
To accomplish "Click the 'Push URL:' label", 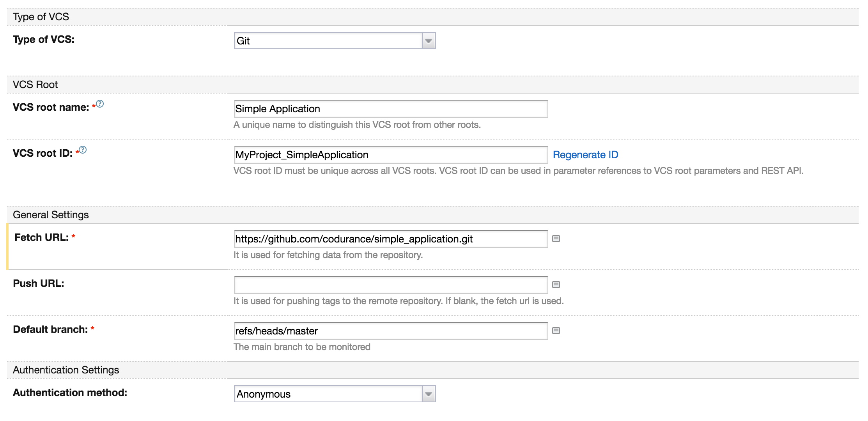I will coord(38,283).
